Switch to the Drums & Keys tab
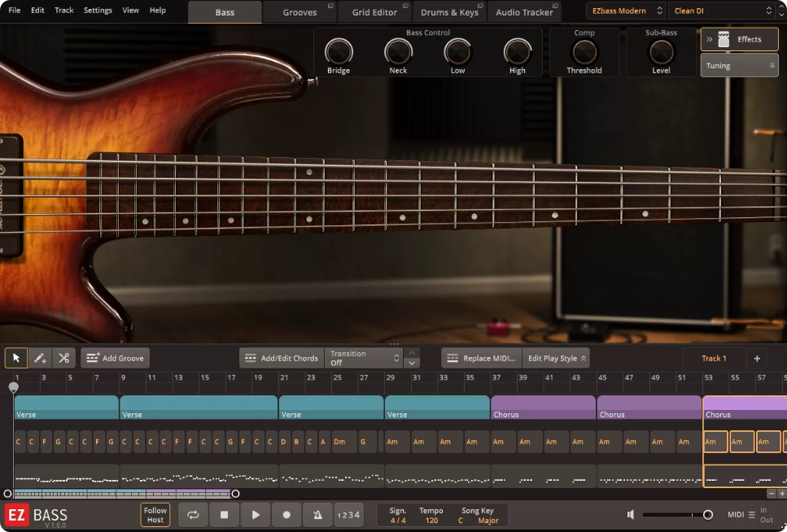 click(449, 12)
